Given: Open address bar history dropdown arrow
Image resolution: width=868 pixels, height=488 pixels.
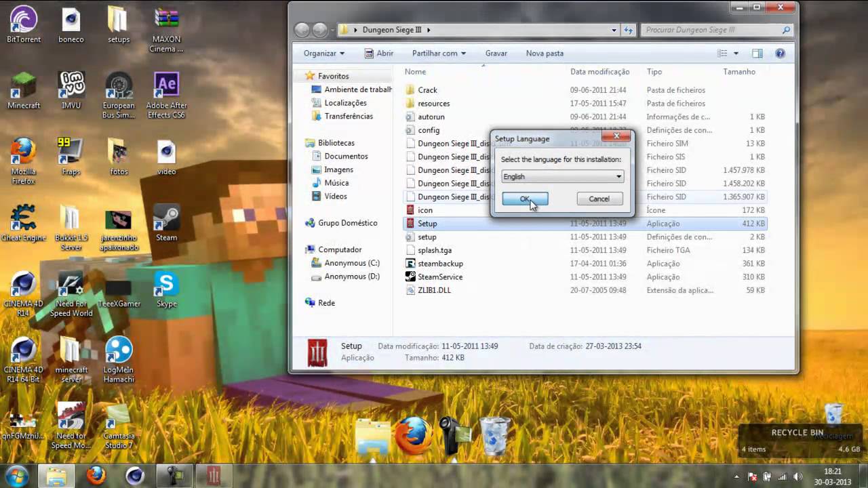Looking at the screenshot, I should click(614, 30).
